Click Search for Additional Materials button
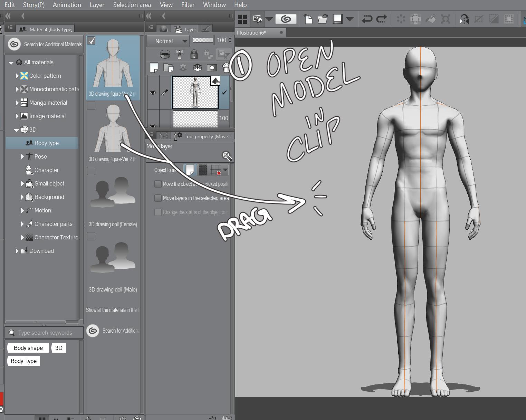Screen dimensions: 526x420 pyautogui.click(x=44, y=44)
